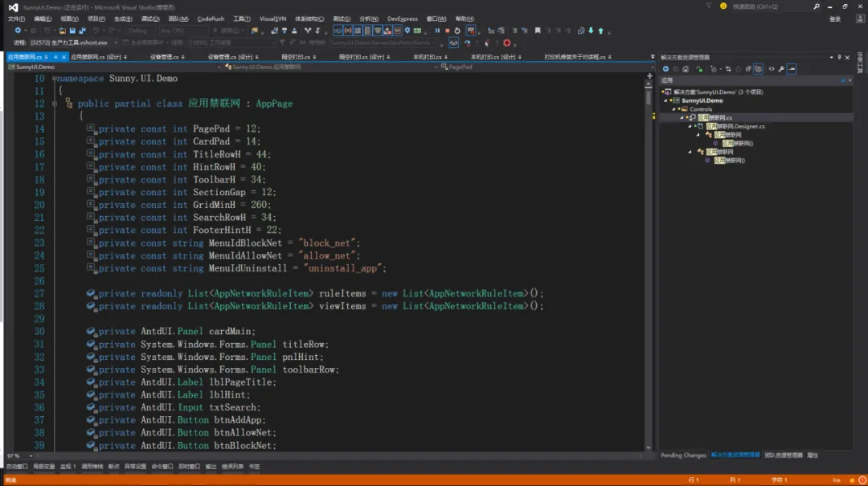
Task: Open the VisualSVN menu
Action: (x=273, y=18)
